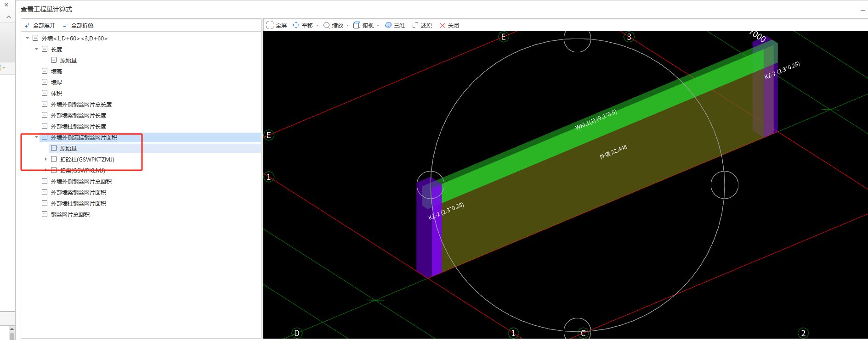Viewport: 868px width, 340px height.
Task: Click the lower KZ-2 (2.3*0.28) column label
Action: pos(446,211)
